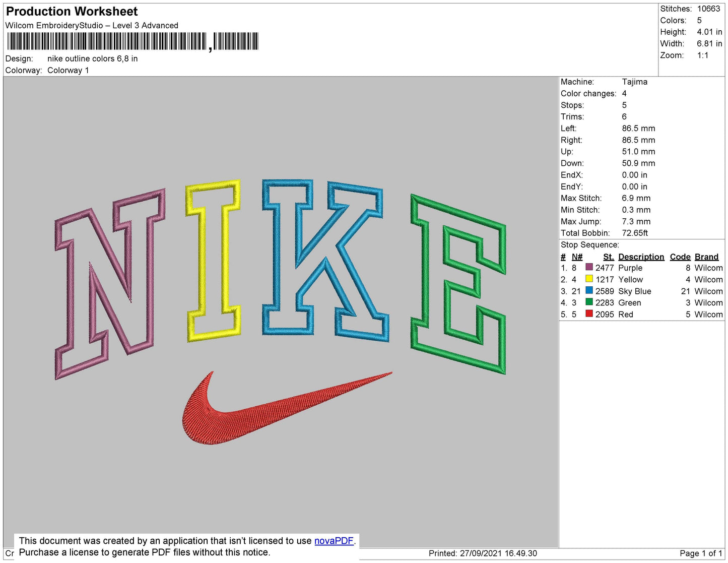Click the 'Brand' column header

707,257
